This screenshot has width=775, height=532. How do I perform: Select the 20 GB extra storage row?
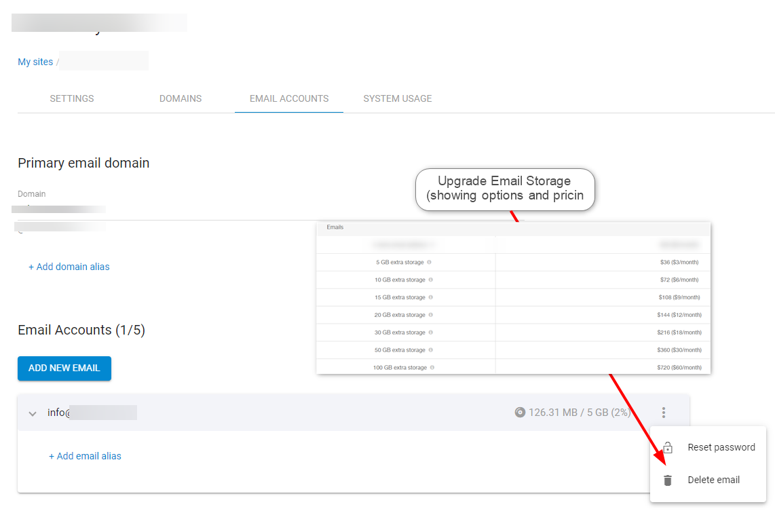point(513,315)
